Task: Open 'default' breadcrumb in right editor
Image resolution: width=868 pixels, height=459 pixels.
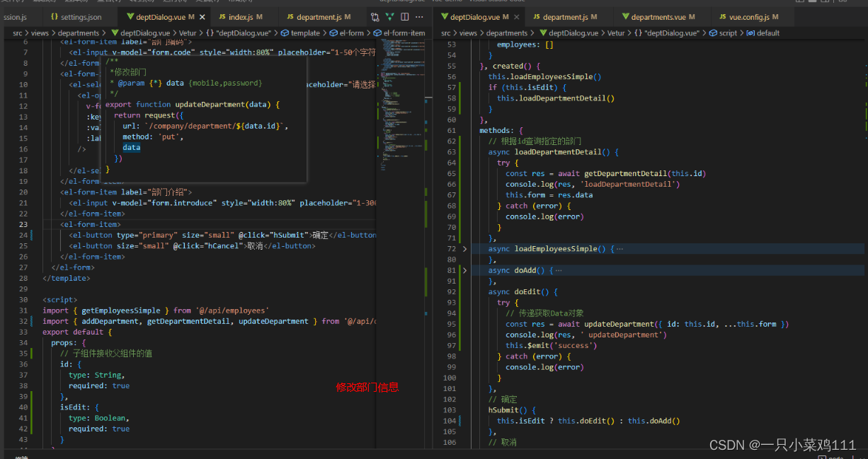Action: click(x=763, y=33)
